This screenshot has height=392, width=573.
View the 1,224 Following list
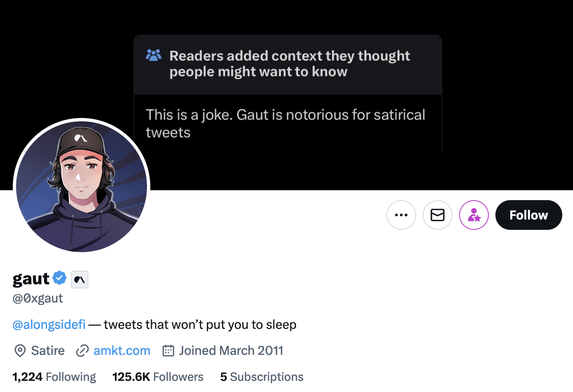coord(54,377)
